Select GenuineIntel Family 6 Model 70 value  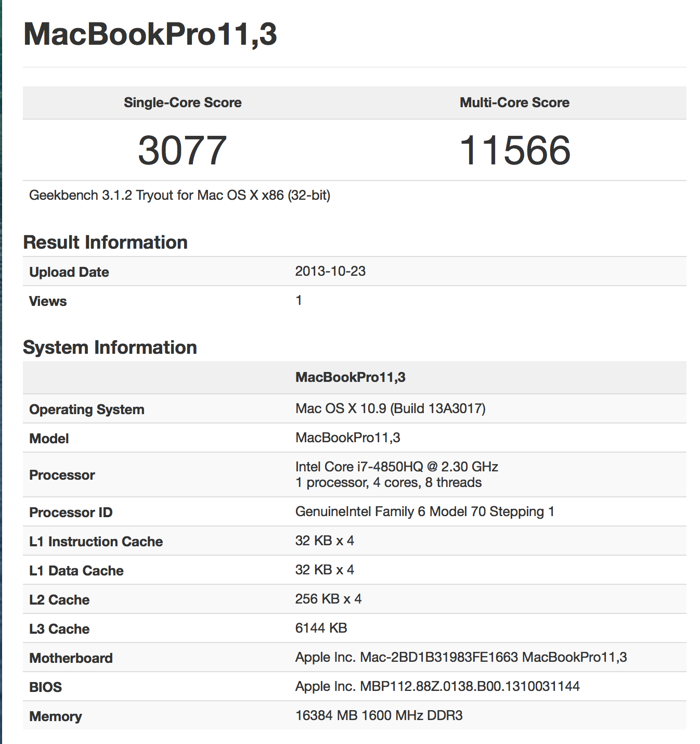(x=425, y=511)
